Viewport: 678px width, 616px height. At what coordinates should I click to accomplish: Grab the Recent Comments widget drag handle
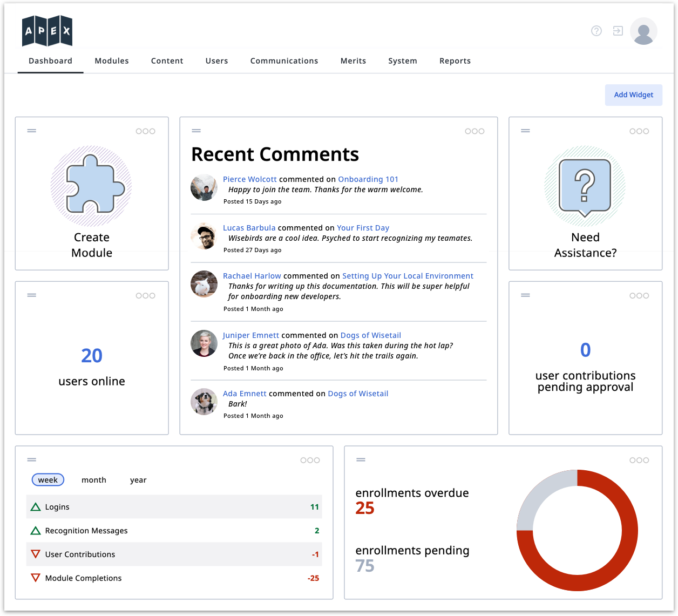(196, 131)
